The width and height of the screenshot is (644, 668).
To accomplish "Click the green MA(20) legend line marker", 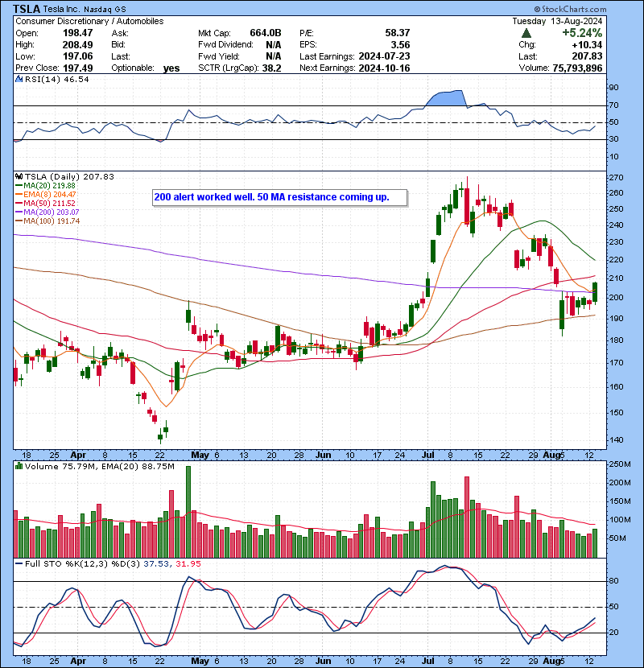I will [x=19, y=185].
